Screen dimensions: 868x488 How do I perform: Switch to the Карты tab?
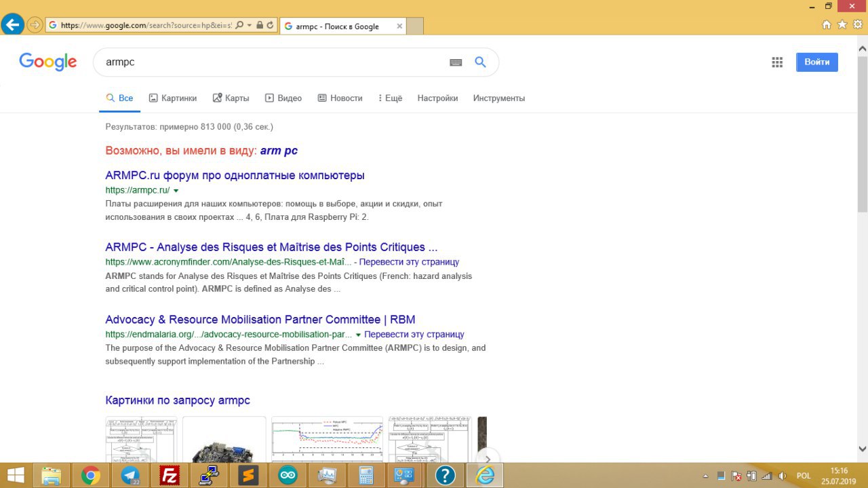(x=231, y=98)
